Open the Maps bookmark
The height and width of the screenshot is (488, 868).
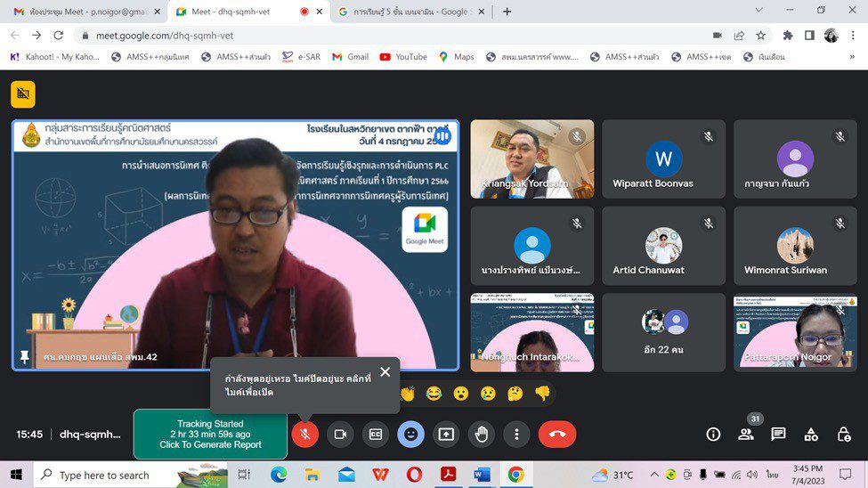pyautogui.click(x=457, y=56)
